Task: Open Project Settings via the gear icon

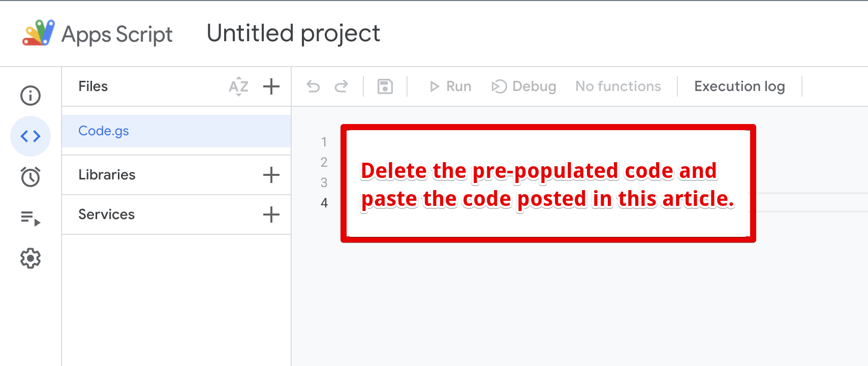Action: point(30,258)
